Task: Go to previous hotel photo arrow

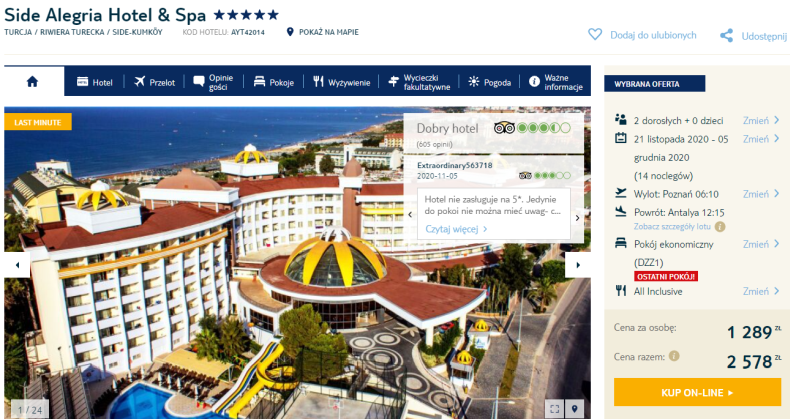Action: [x=17, y=264]
